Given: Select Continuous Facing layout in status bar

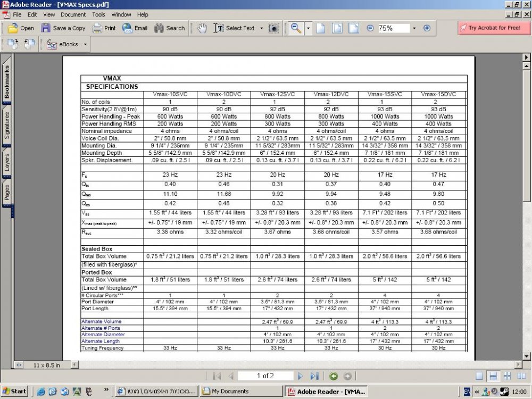Looking at the screenshot, I should [507, 376].
